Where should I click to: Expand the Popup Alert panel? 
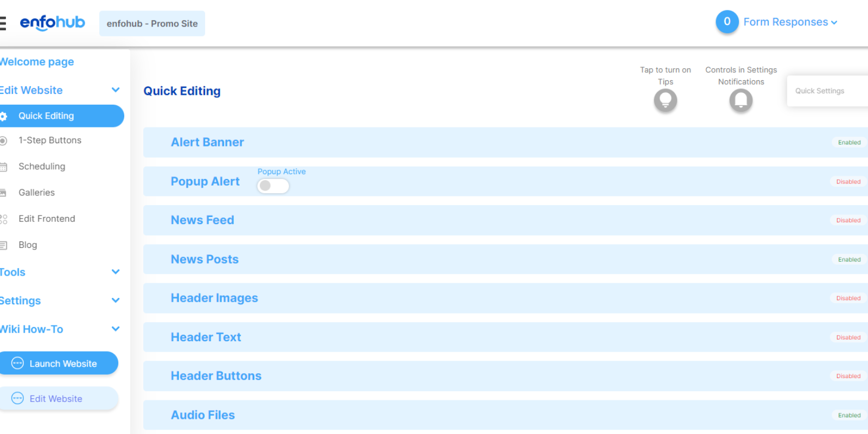click(506, 181)
